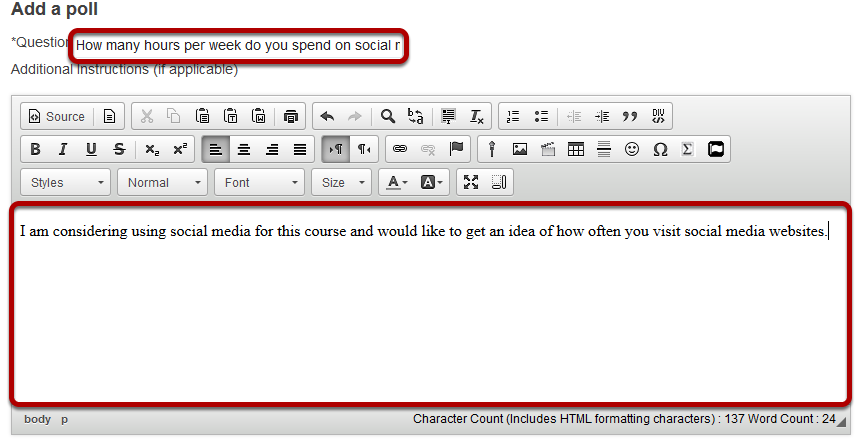Toggle Subscript formatting

pyautogui.click(x=152, y=149)
